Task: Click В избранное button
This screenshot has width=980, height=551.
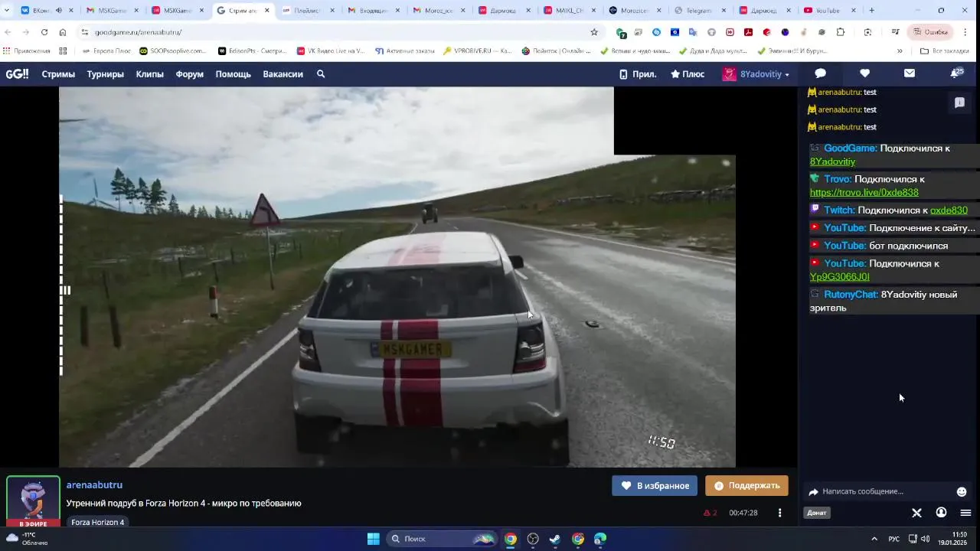Action: pos(655,485)
